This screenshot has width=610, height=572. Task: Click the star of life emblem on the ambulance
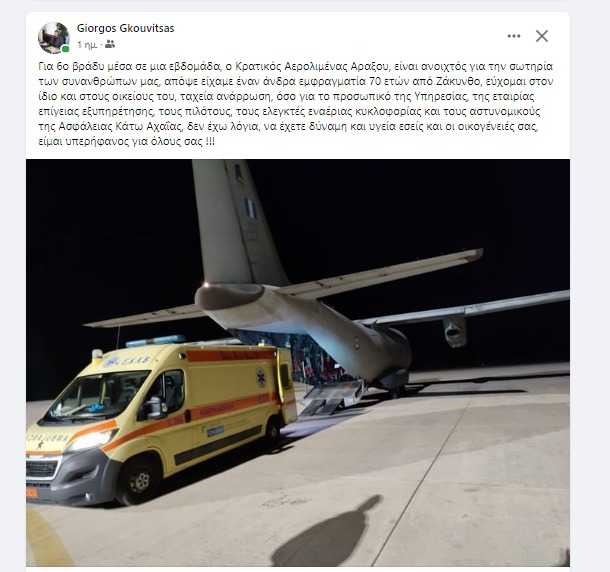point(260,377)
